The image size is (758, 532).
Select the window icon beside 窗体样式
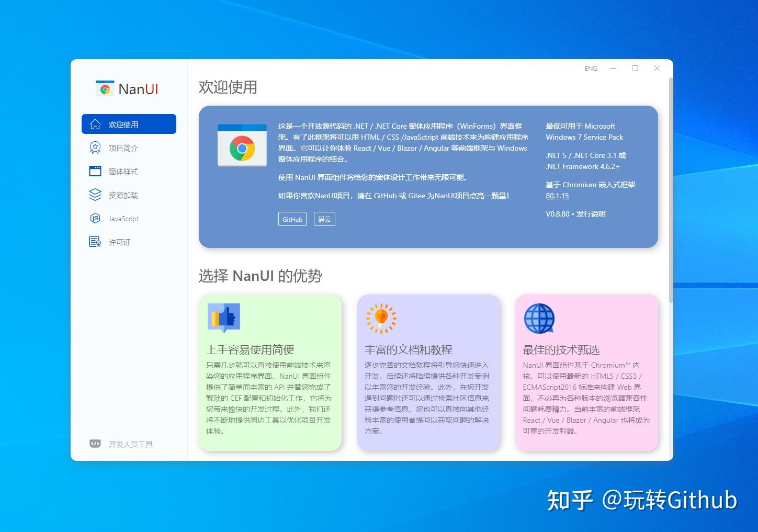pos(95,171)
